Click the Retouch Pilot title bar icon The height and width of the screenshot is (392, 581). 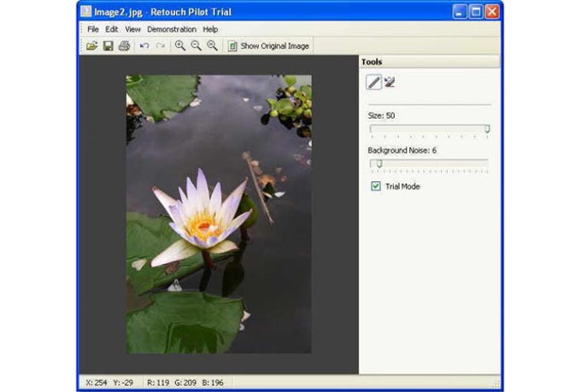(x=86, y=11)
